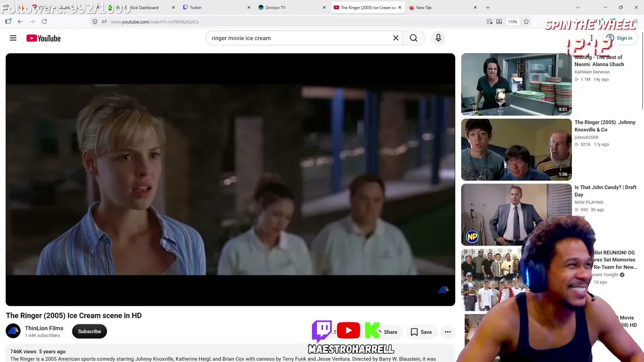Expand the list-all-tabs dropdown arrow
The width and height of the screenshot is (644, 362).
coord(577,8)
